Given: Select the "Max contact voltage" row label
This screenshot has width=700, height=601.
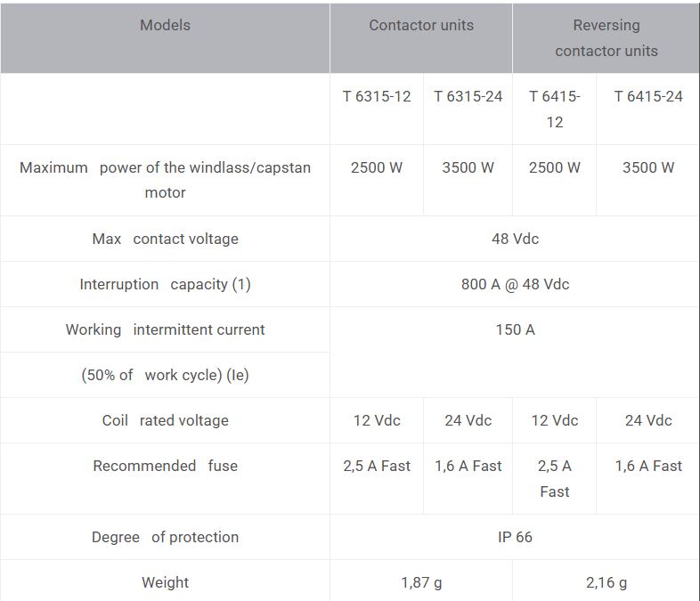Looking at the screenshot, I should click(x=165, y=239).
